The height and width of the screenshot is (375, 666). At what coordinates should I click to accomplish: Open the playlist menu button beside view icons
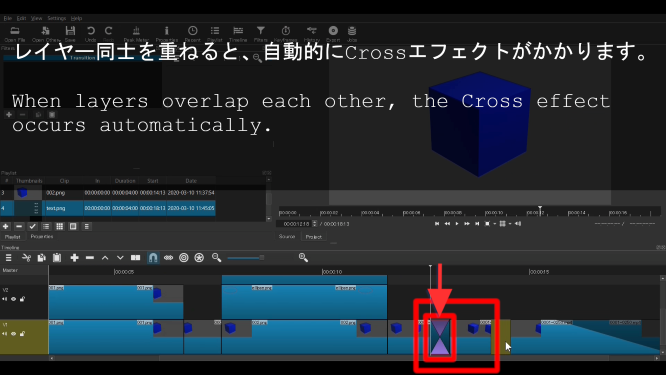click(87, 226)
